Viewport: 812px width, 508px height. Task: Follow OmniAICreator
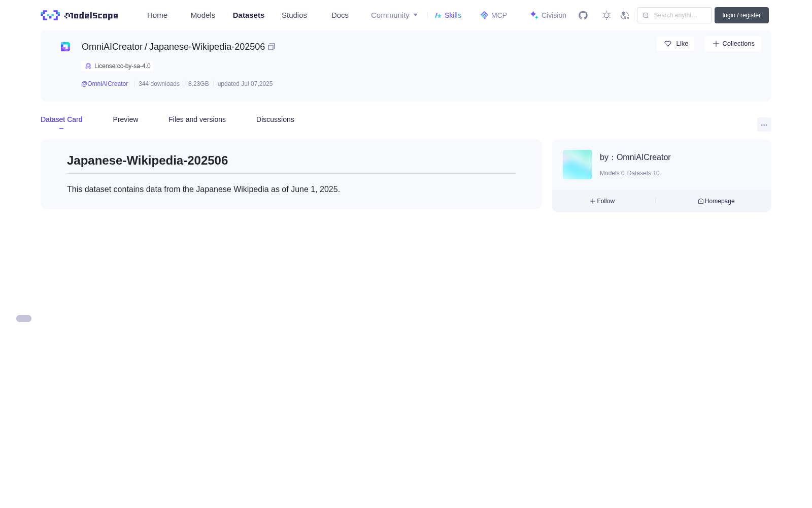(x=602, y=201)
